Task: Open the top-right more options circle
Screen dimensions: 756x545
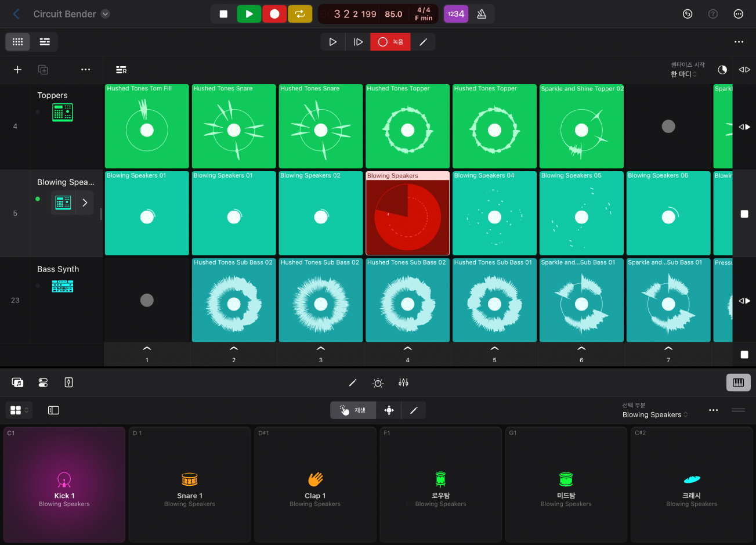Action: pyautogui.click(x=739, y=14)
